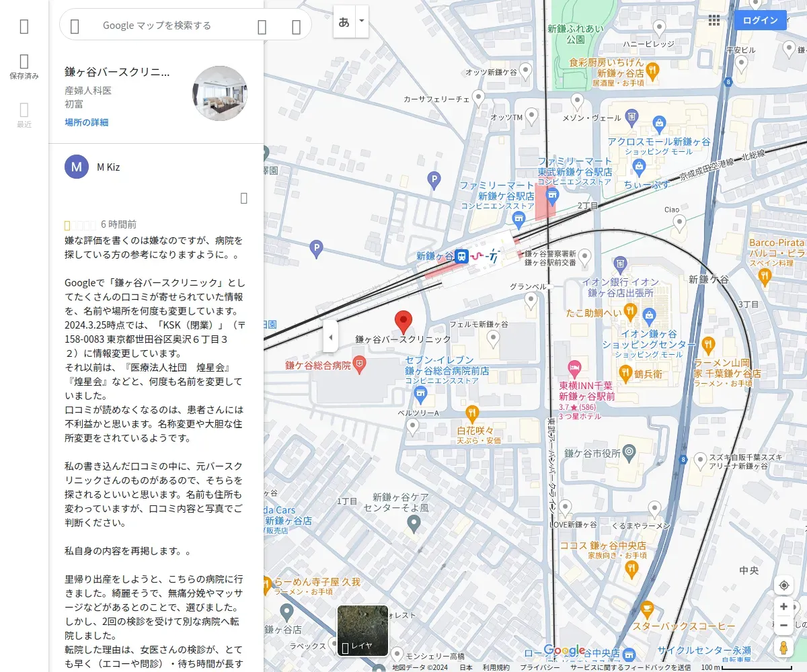
Task: Select the メゾン・ヴェール map marker
Action: tap(577, 102)
